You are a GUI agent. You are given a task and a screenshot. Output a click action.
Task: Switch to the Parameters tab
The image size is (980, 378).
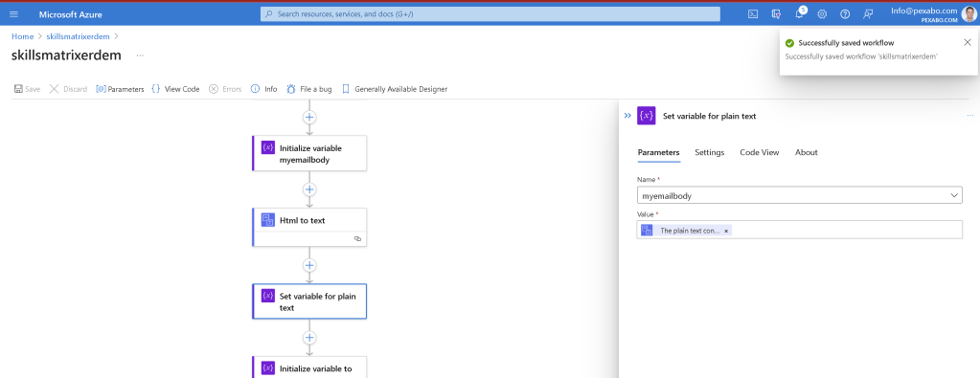coord(658,152)
